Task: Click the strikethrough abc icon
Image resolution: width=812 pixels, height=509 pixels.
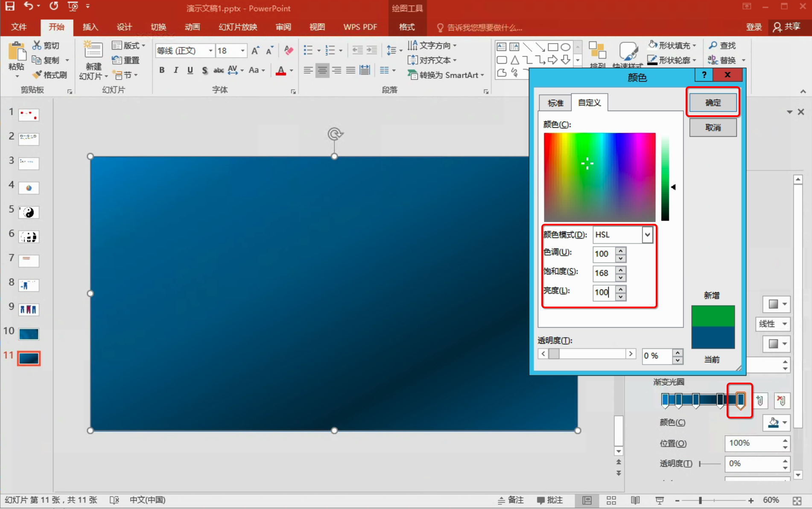Action: pyautogui.click(x=219, y=70)
